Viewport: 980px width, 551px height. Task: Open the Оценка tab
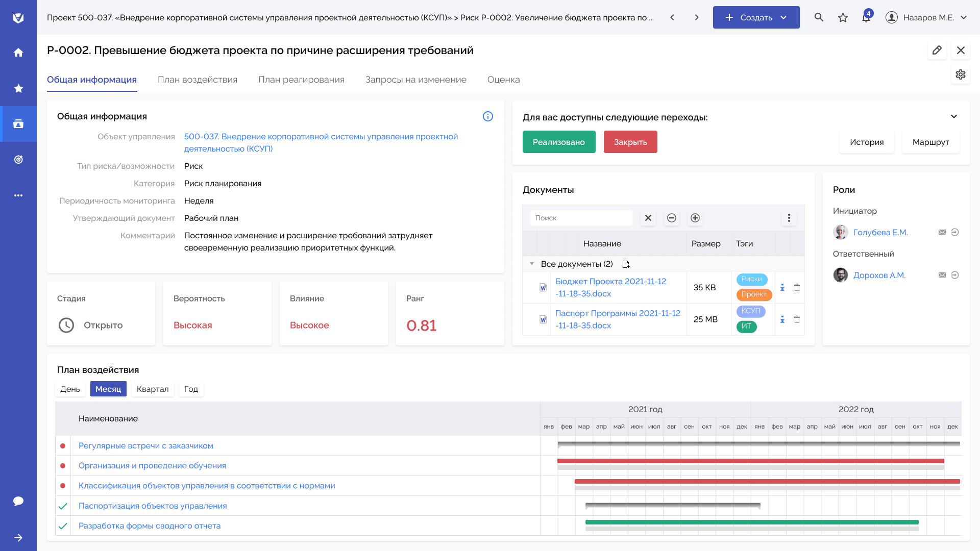pos(503,80)
